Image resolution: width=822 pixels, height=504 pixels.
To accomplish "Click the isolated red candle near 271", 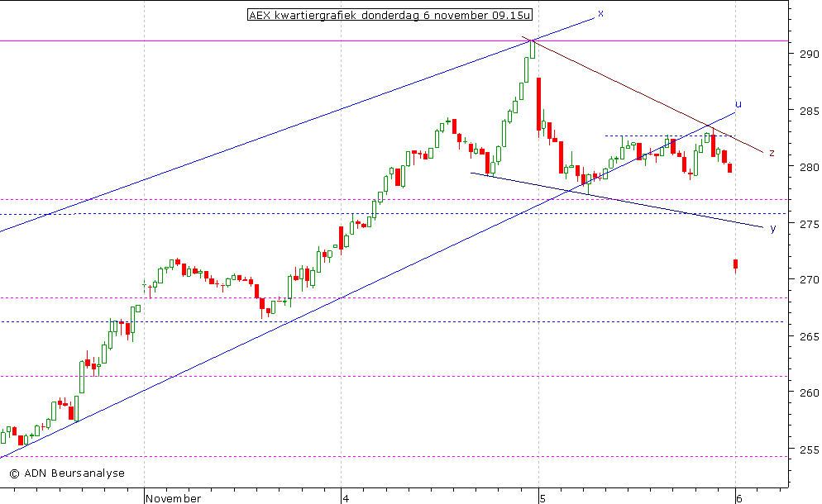I will (736, 265).
